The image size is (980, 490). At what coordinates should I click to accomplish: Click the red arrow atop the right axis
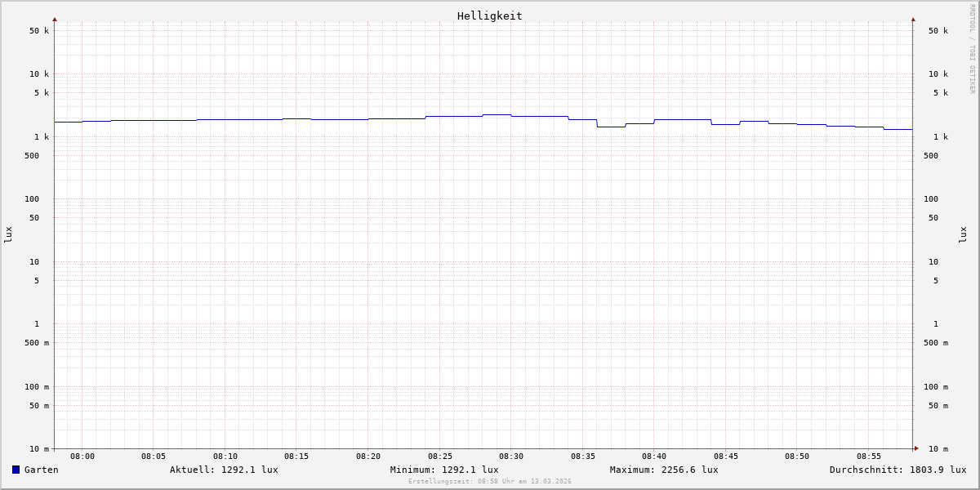[913, 19]
